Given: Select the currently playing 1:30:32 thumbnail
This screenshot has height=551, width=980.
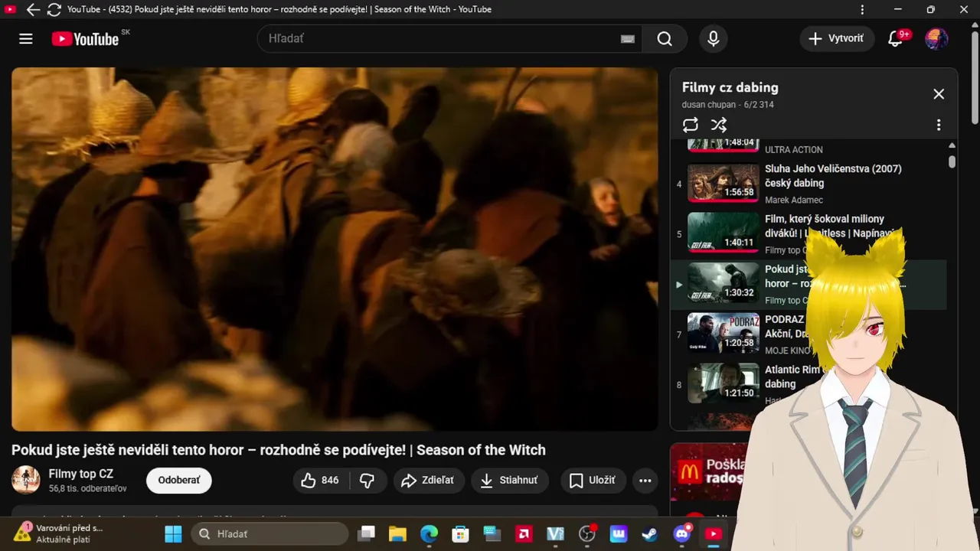Looking at the screenshot, I should tap(724, 283).
